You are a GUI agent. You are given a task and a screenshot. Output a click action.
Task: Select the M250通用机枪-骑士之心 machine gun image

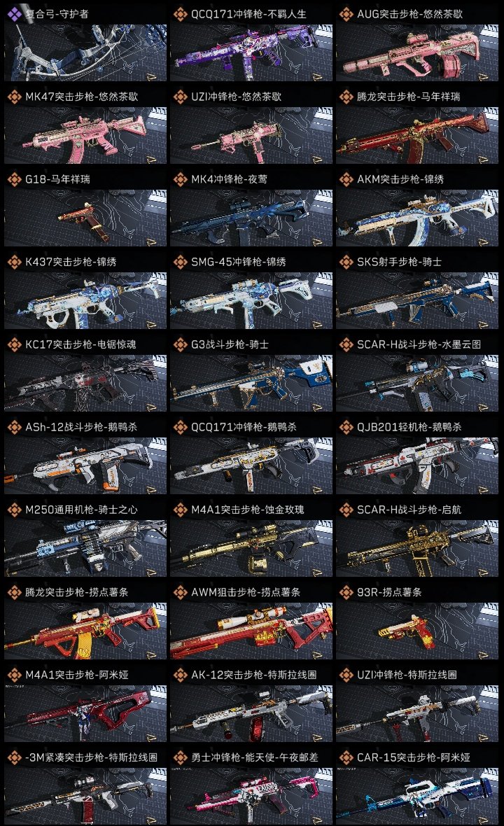point(85,548)
